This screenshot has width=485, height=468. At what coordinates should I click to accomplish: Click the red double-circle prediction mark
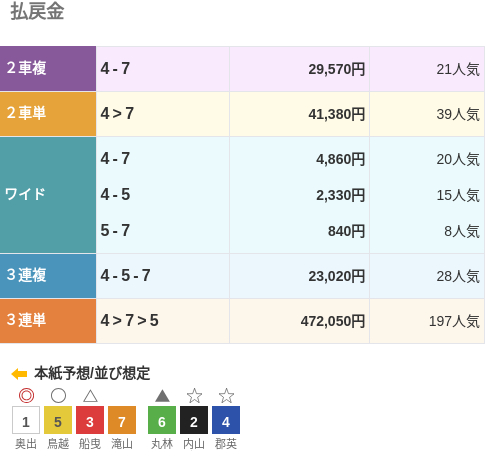pyautogui.click(x=26, y=396)
